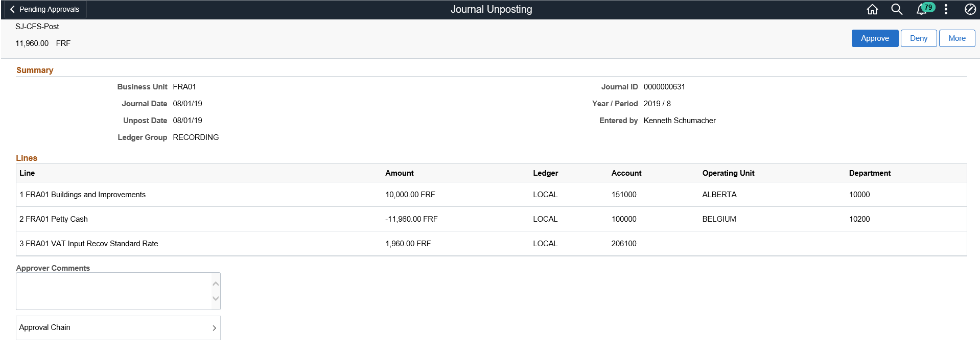980x355 pixels.
Task: Click the Summary section heading
Action: [35, 70]
